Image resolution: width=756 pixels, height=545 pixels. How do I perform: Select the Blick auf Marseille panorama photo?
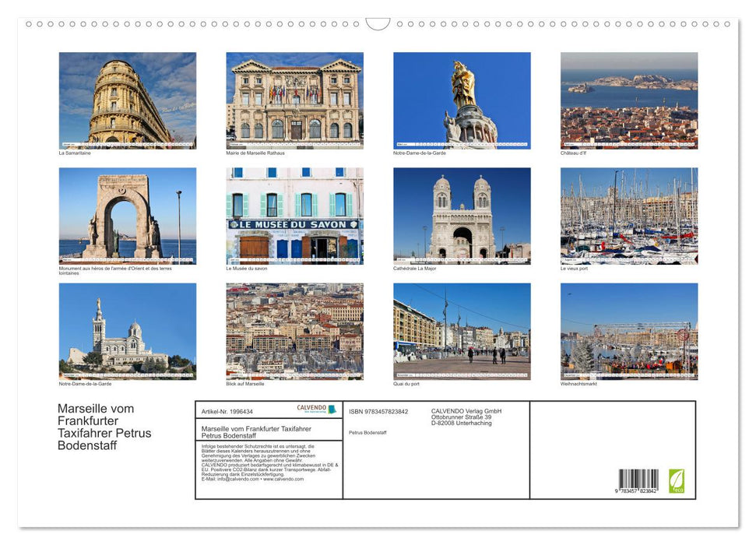[294, 332]
